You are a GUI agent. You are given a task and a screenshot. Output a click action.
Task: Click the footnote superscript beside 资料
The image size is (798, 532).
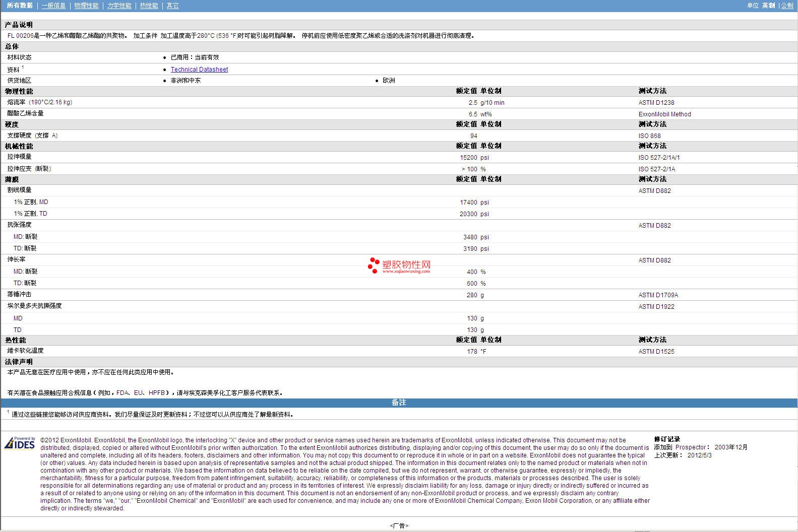pyautogui.click(x=23, y=68)
